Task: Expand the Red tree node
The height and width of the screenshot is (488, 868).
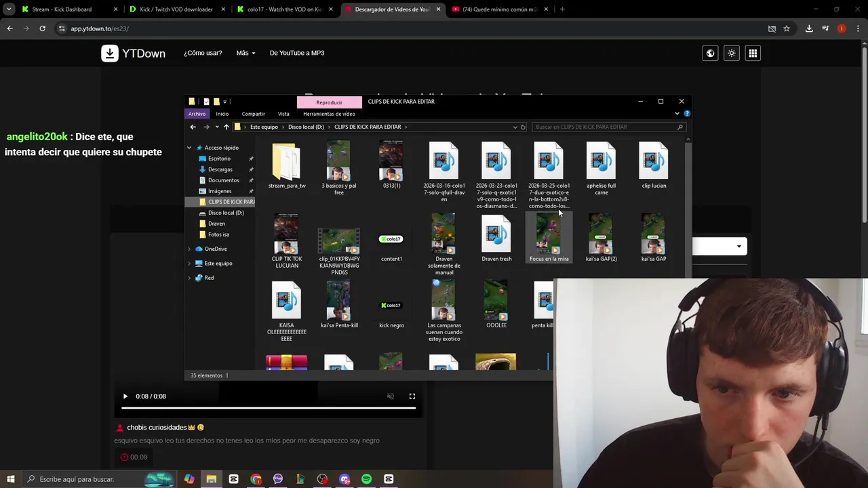Action: [189, 278]
